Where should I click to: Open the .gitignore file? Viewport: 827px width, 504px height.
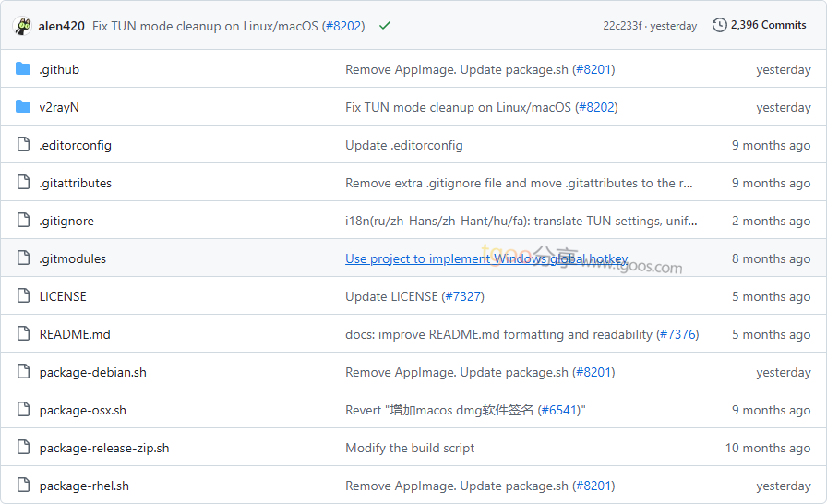tap(66, 221)
